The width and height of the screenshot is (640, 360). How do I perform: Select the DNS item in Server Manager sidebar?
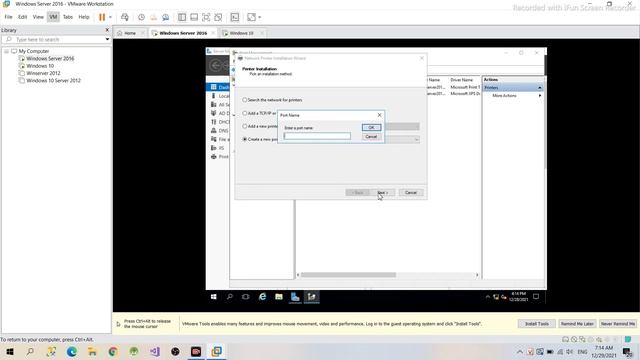219,131
